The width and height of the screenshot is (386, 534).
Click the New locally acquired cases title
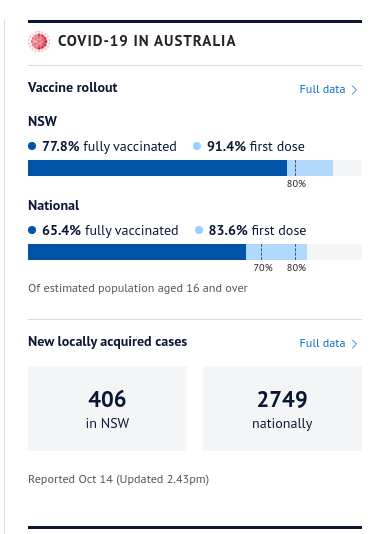[108, 342]
